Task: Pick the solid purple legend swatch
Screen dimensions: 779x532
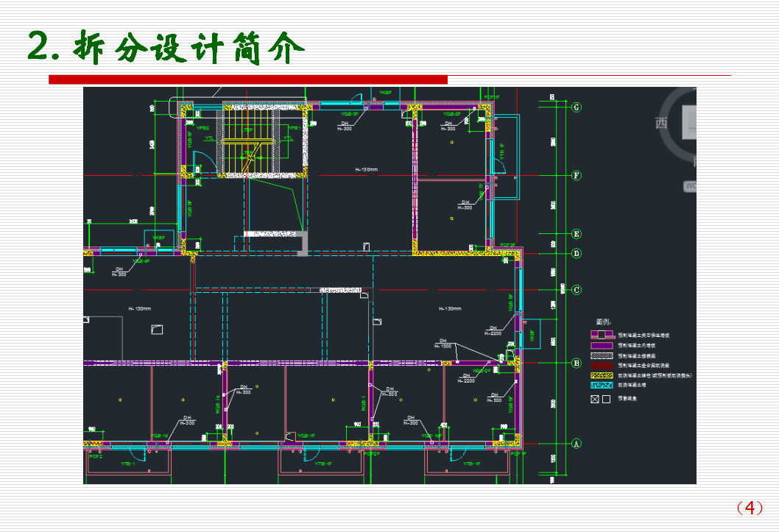Action: [602, 345]
